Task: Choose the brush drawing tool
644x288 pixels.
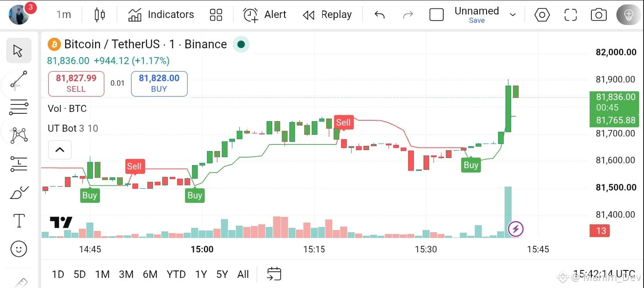Action: coord(19,192)
